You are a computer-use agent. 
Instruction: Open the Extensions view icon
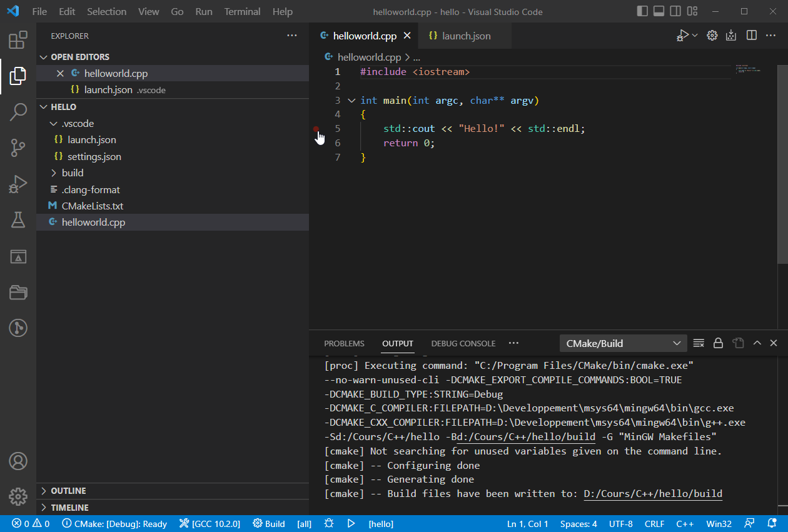click(18, 41)
